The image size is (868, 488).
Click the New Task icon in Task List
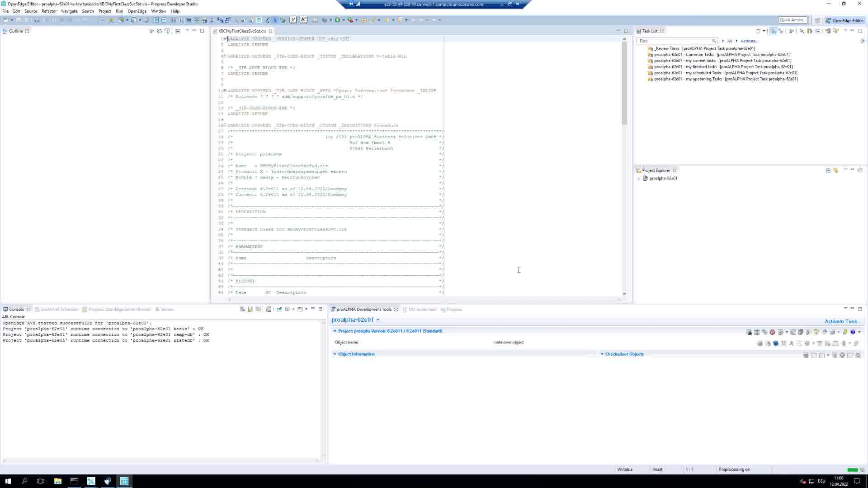tap(758, 31)
